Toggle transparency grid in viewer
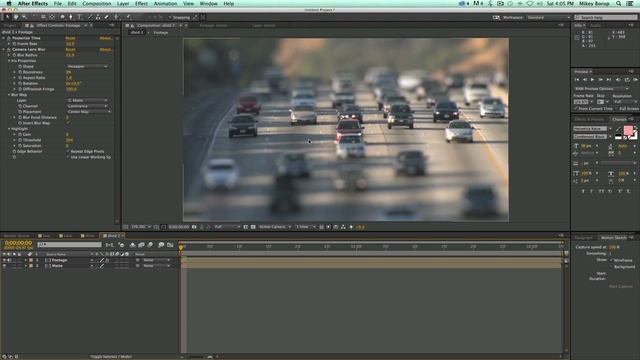The height and width of the screenshot is (360, 640). point(253,227)
